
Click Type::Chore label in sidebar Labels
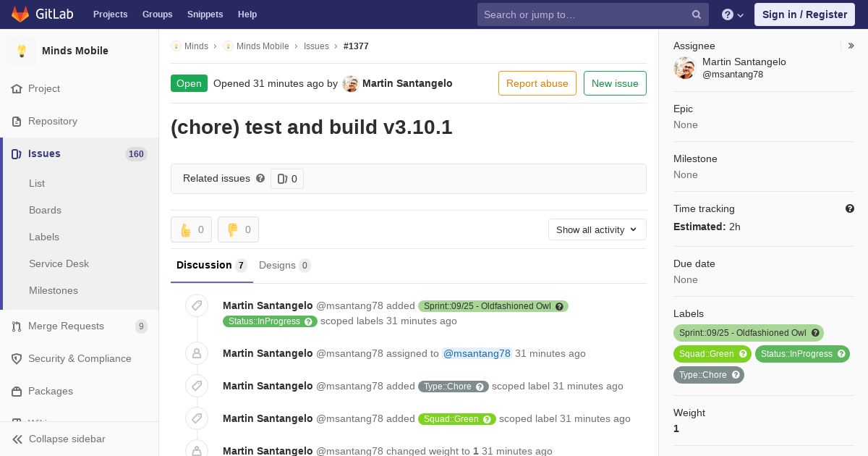(709, 375)
